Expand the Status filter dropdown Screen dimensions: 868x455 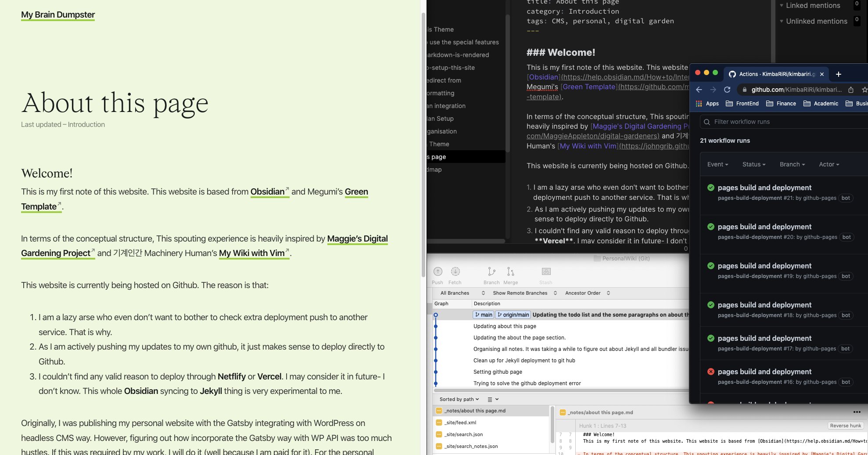pos(753,164)
